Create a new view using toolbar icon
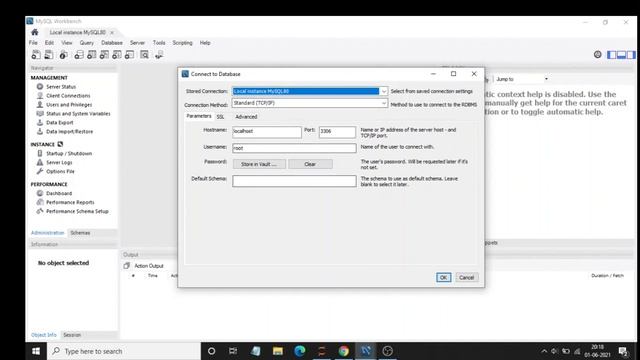The width and height of the screenshot is (640, 360). [x=104, y=55]
